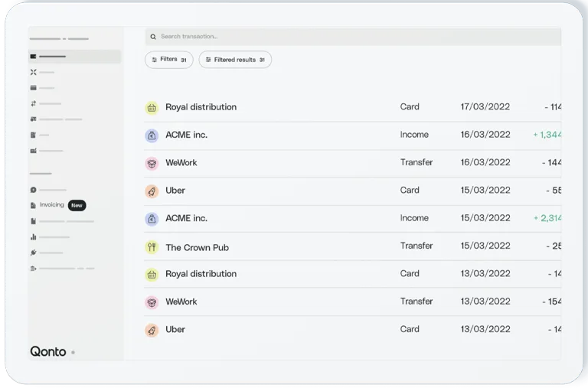The image size is (588, 388).
Task: Click the money bag icon on the 15/03/2022 ACME inc. row
Action: [x=152, y=219]
